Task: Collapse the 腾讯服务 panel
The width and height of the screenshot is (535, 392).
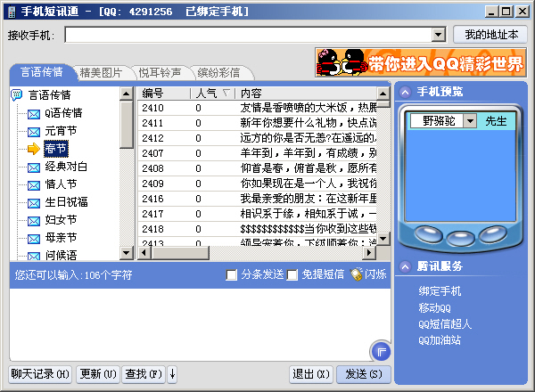Action: pos(405,266)
